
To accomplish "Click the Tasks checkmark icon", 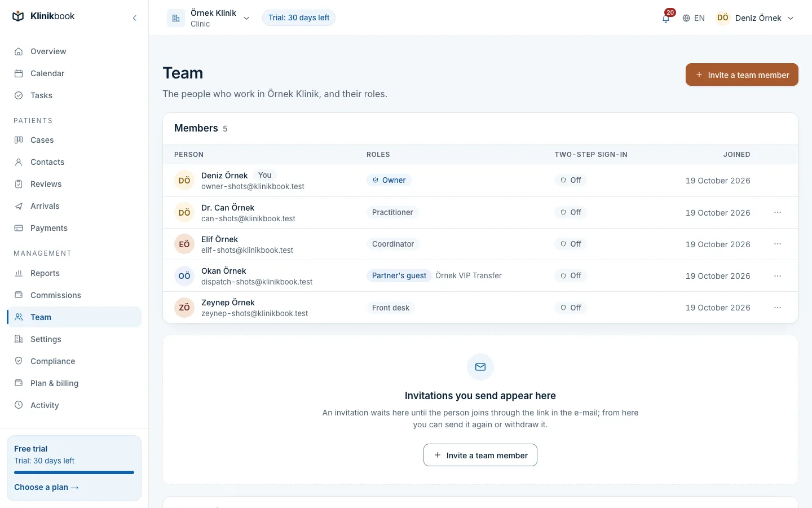I will tap(19, 95).
